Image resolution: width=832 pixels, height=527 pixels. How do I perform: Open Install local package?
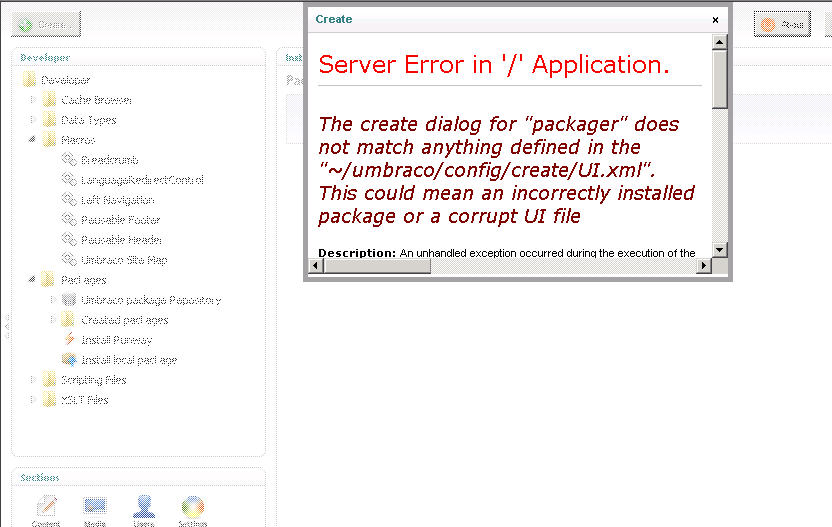(129, 360)
